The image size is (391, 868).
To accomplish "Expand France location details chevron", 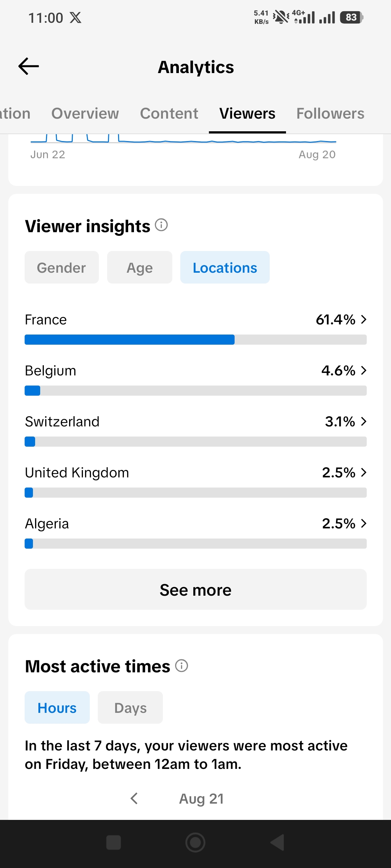I will tap(363, 319).
